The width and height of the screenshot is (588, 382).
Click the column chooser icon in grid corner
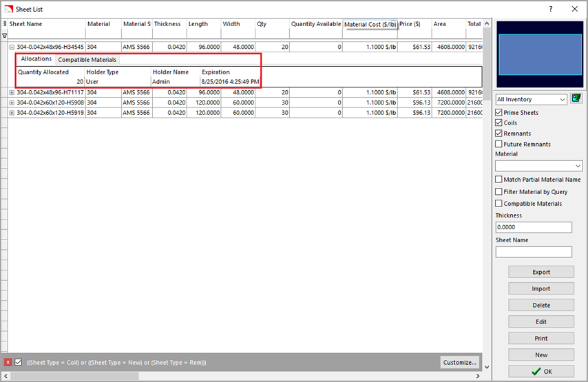click(5, 24)
